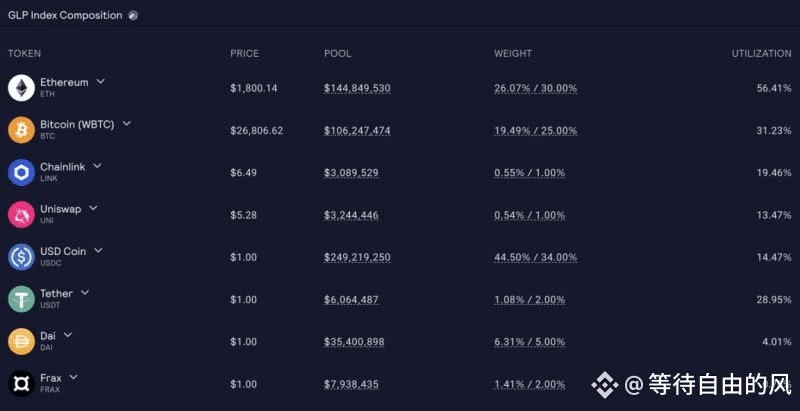Click the WEIGHT column header
The image size is (800, 411).
coord(513,54)
